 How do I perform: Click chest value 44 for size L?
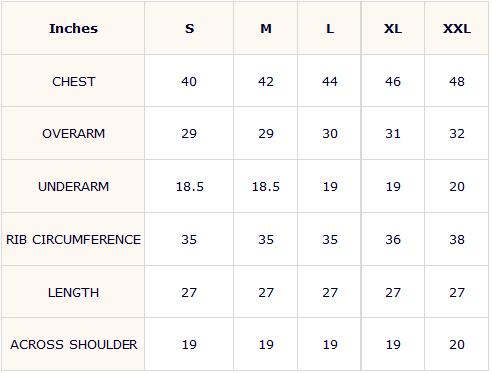coord(330,82)
